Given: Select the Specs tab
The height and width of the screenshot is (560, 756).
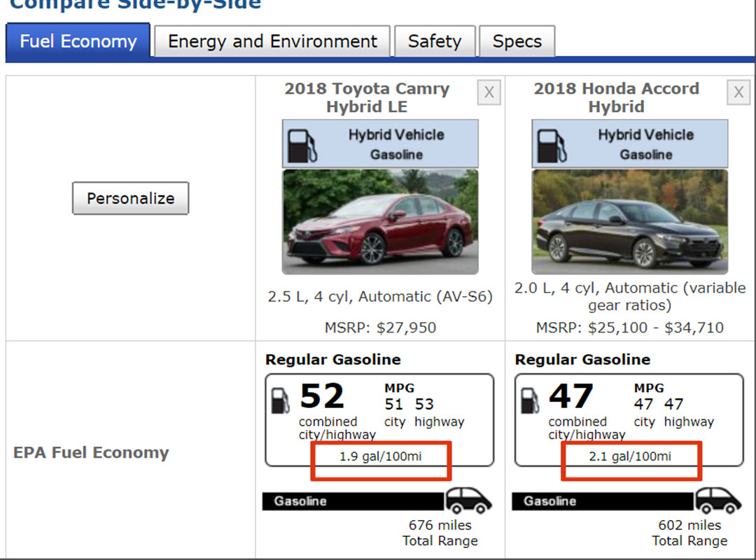Looking at the screenshot, I should 517,42.
